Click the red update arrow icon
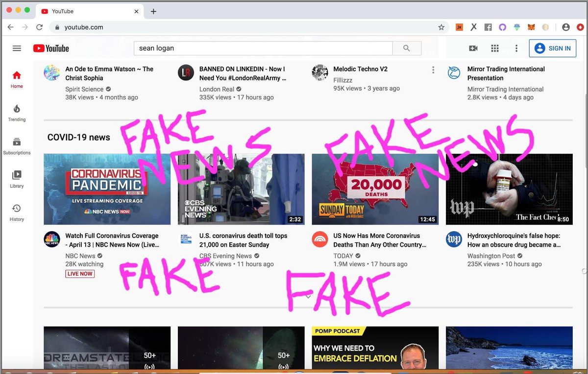 click(580, 27)
